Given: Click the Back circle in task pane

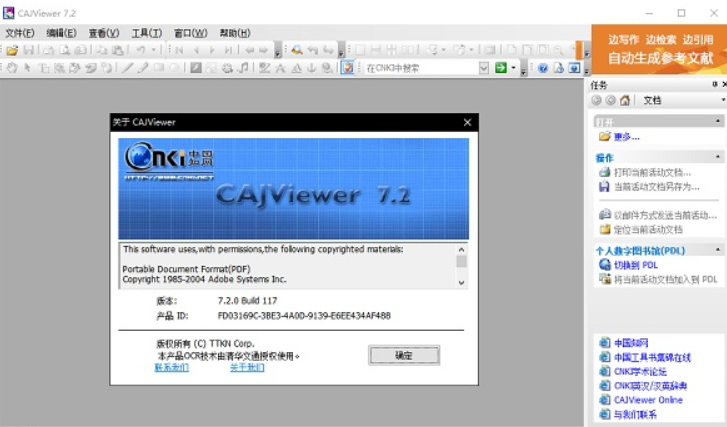Looking at the screenshot, I should [596, 100].
